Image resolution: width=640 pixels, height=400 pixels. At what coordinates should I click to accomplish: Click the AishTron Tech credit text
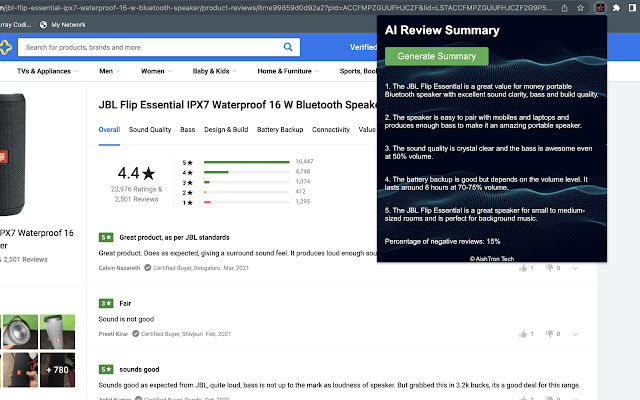pyautogui.click(x=491, y=258)
